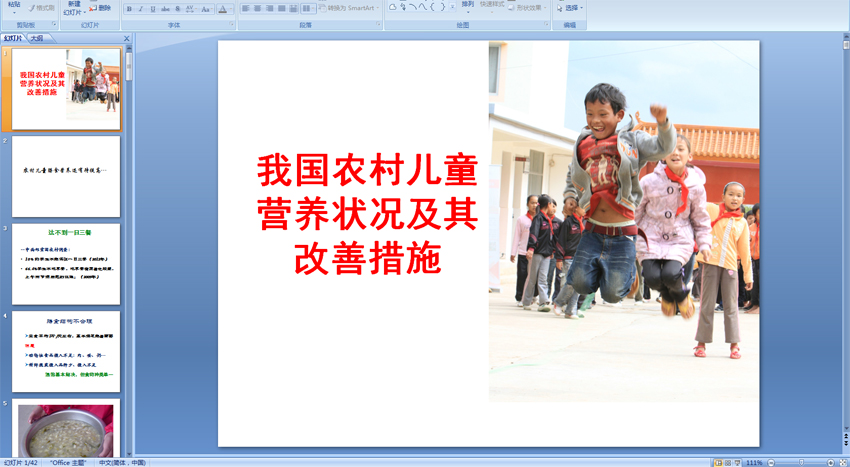Select slide 3 thumbnail 达不到一日三餐
Image resolution: width=850 pixels, height=467 pixels.
coord(66,264)
